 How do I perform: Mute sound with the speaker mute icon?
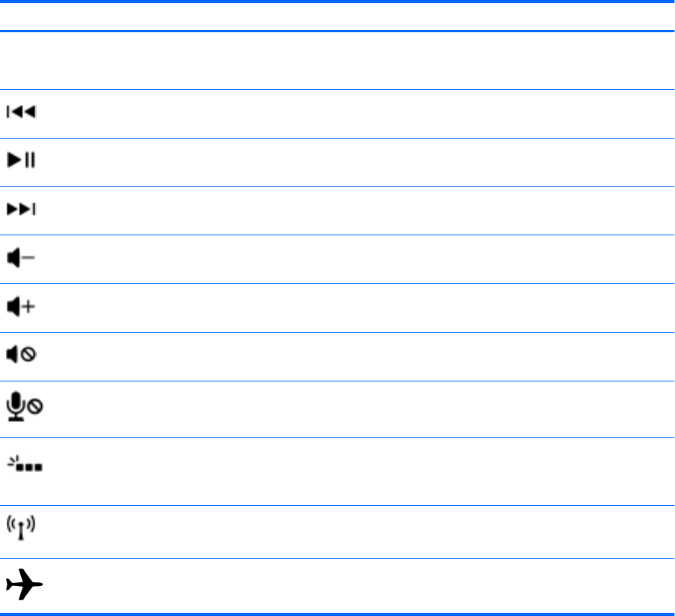(21, 356)
